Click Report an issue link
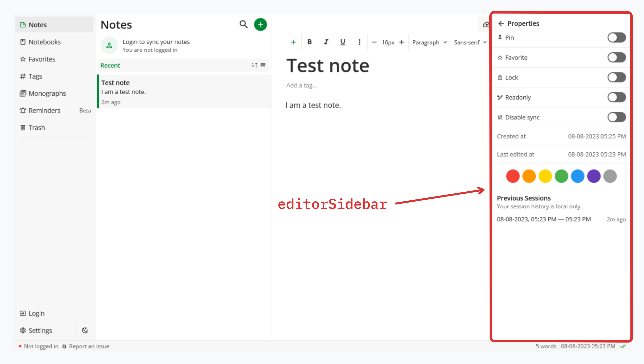Image resolution: width=644 pixels, height=364 pixels. 89,346
